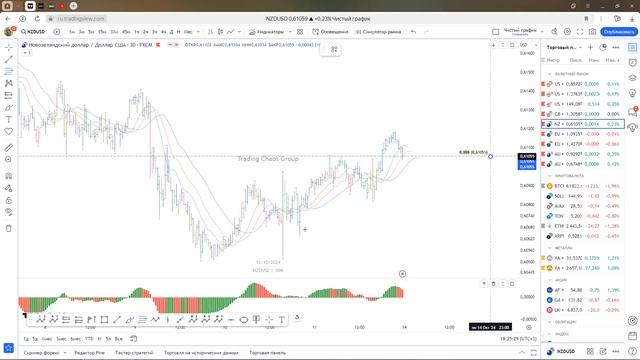
Task: Open the Pine Editor tab
Action: (89, 353)
